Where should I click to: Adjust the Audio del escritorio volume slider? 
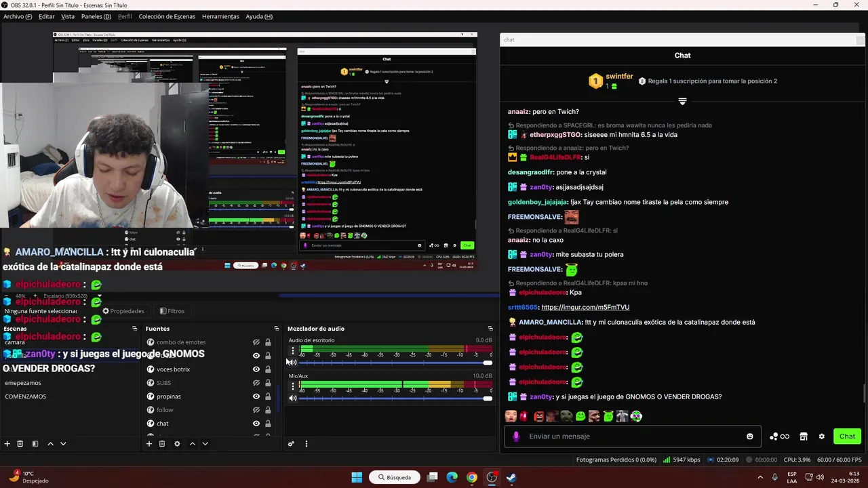tap(395, 363)
